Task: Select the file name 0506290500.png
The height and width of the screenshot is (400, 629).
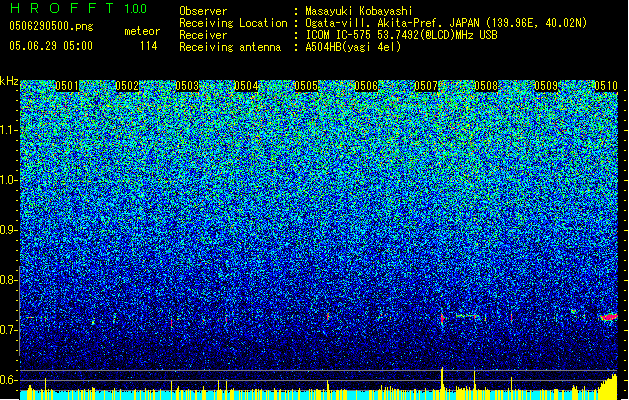Action: [x=51, y=26]
